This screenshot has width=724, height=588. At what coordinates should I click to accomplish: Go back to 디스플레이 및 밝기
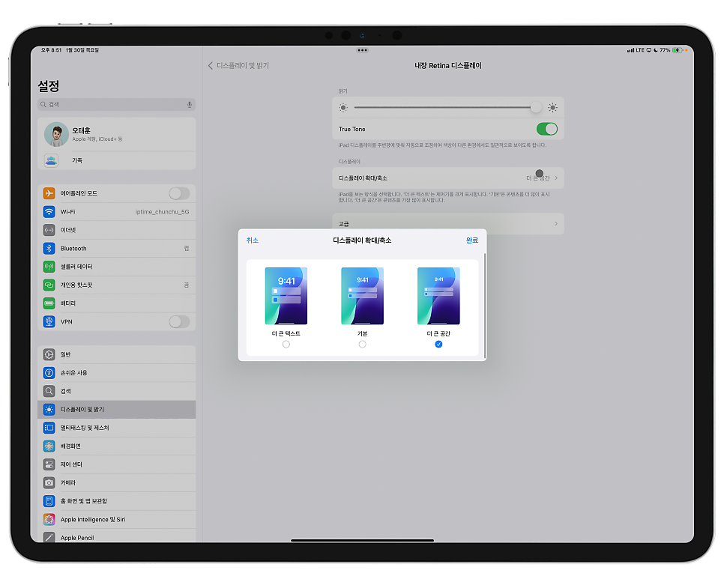[x=238, y=65]
